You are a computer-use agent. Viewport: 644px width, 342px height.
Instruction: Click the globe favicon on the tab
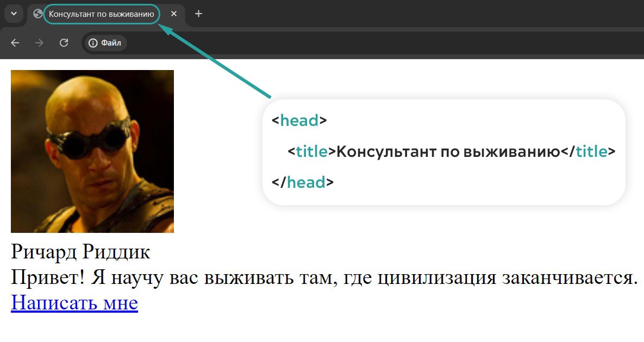(x=38, y=14)
